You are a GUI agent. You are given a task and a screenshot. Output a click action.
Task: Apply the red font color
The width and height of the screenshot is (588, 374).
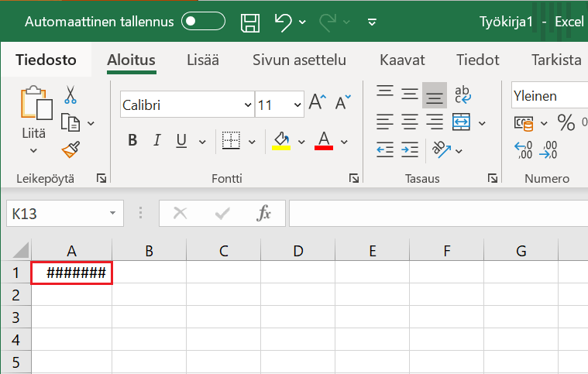pyautogui.click(x=324, y=141)
